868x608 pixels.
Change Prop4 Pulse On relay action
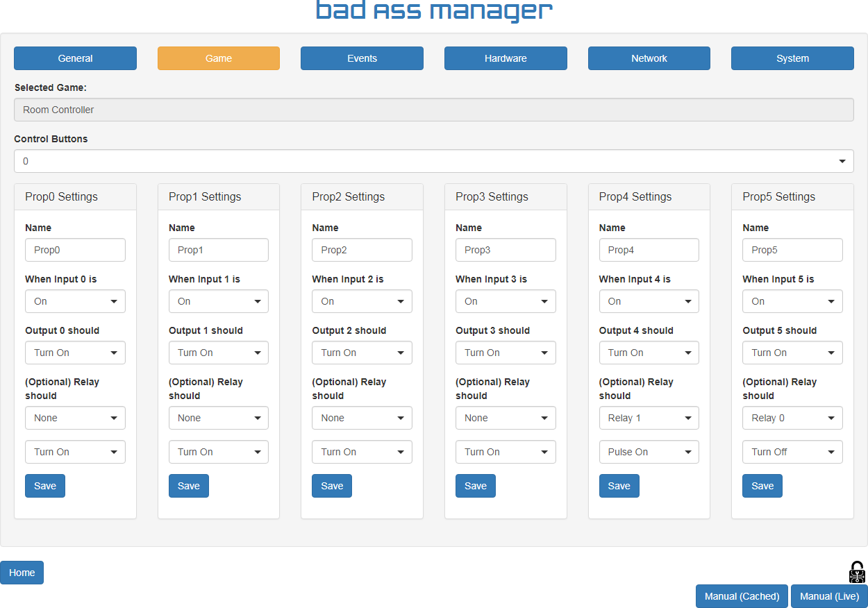649,452
